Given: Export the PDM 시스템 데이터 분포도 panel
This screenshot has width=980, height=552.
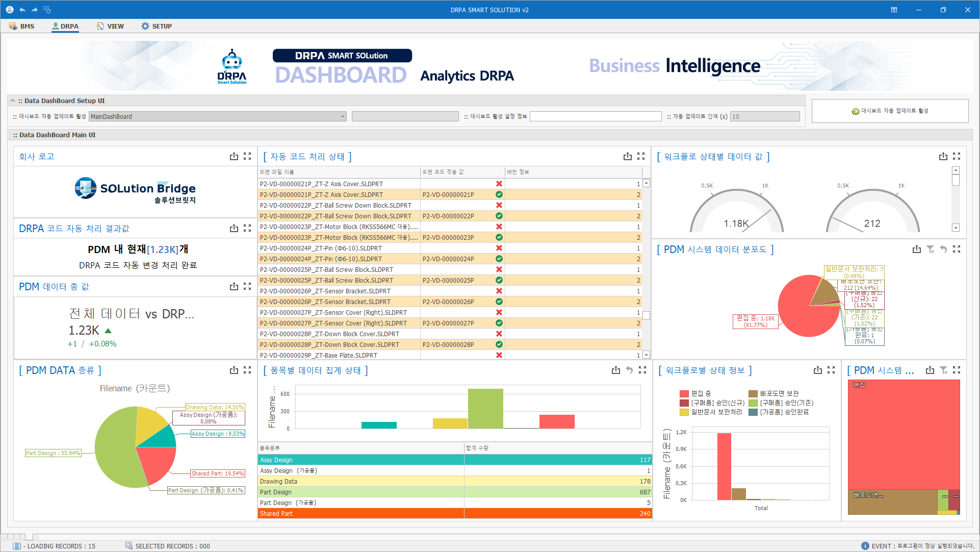Looking at the screenshot, I should (x=917, y=249).
